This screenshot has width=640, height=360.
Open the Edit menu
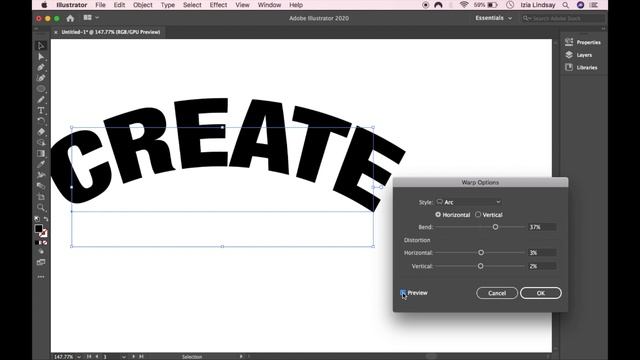[119, 5]
